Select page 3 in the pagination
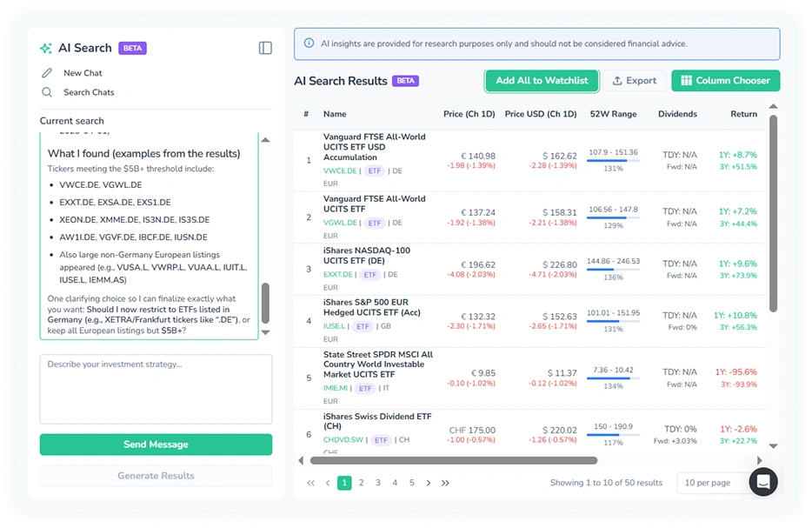Image resolution: width=812 pixels, height=528 pixels. pyautogui.click(x=377, y=482)
